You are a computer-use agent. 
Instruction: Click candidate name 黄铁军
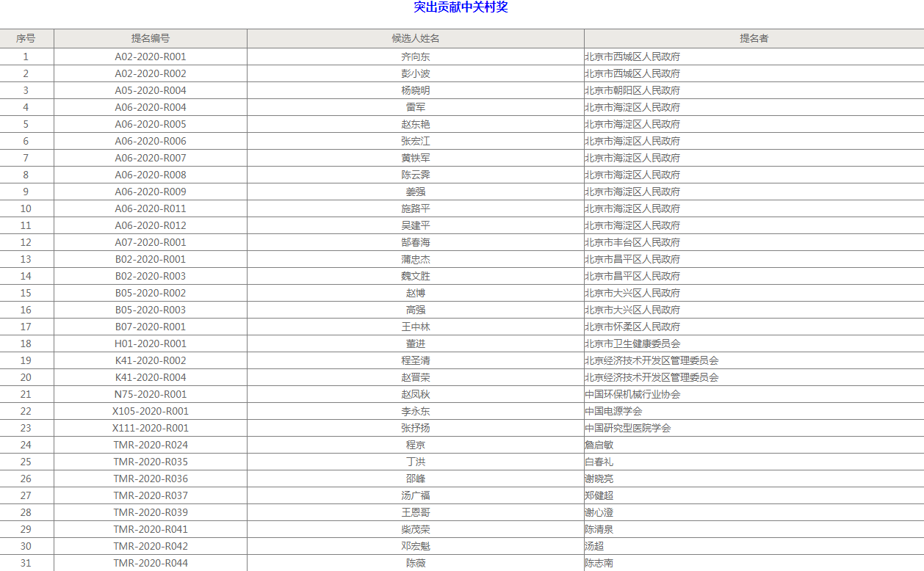tap(416, 158)
